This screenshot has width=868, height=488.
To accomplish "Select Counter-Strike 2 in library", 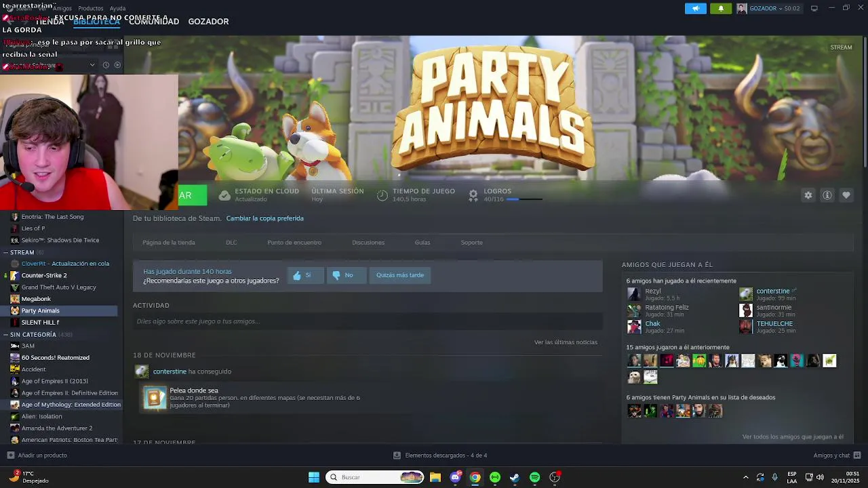I will click(44, 276).
